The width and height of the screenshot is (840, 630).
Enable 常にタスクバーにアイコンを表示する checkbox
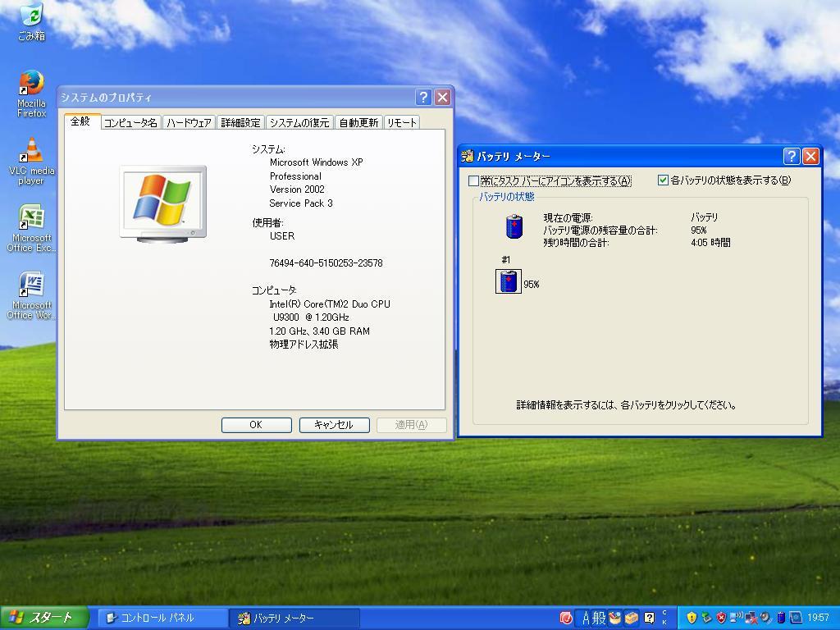click(473, 181)
